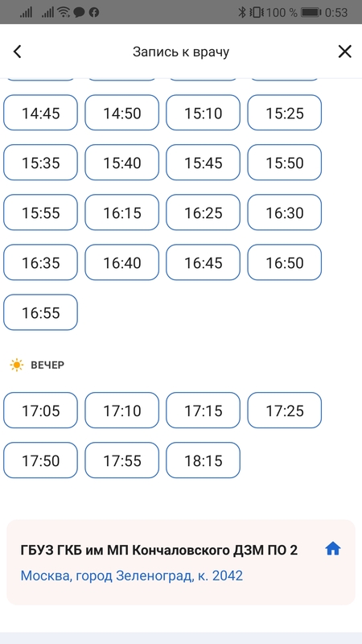Tap the sun icon beside ВЕЧЕР

(17, 365)
